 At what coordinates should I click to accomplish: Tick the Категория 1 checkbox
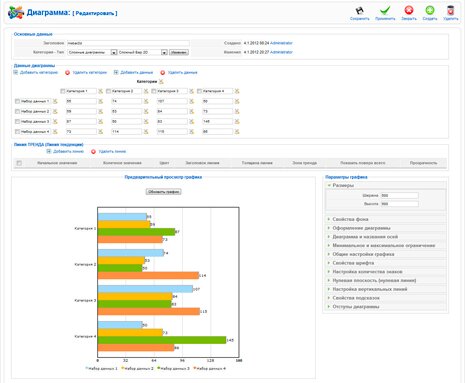click(63, 91)
